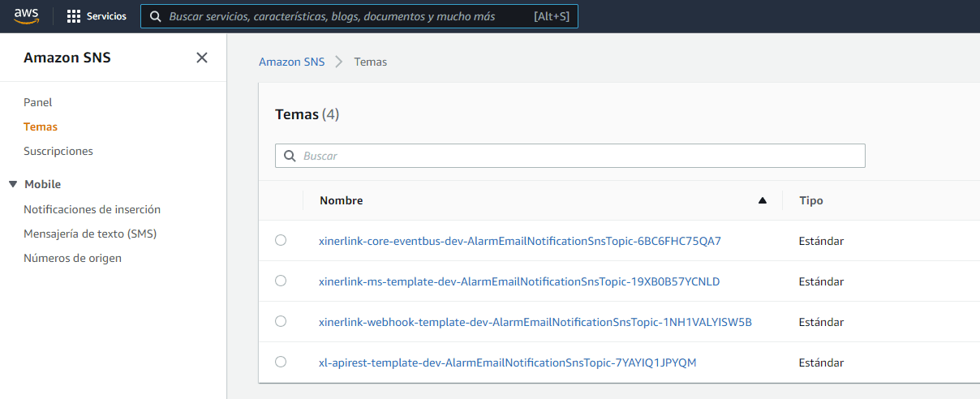Click the Nombre column sort arrow
The height and width of the screenshot is (399, 980).
point(762,200)
